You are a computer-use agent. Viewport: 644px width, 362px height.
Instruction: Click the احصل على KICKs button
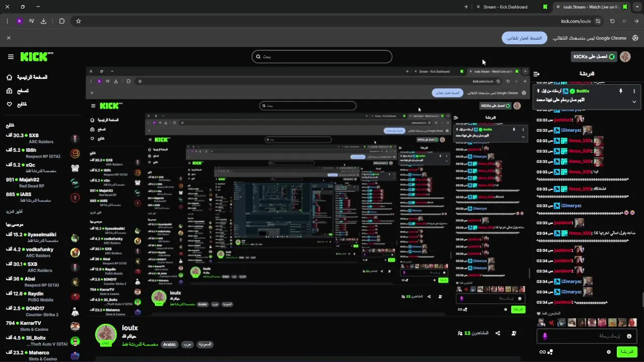(594, 57)
